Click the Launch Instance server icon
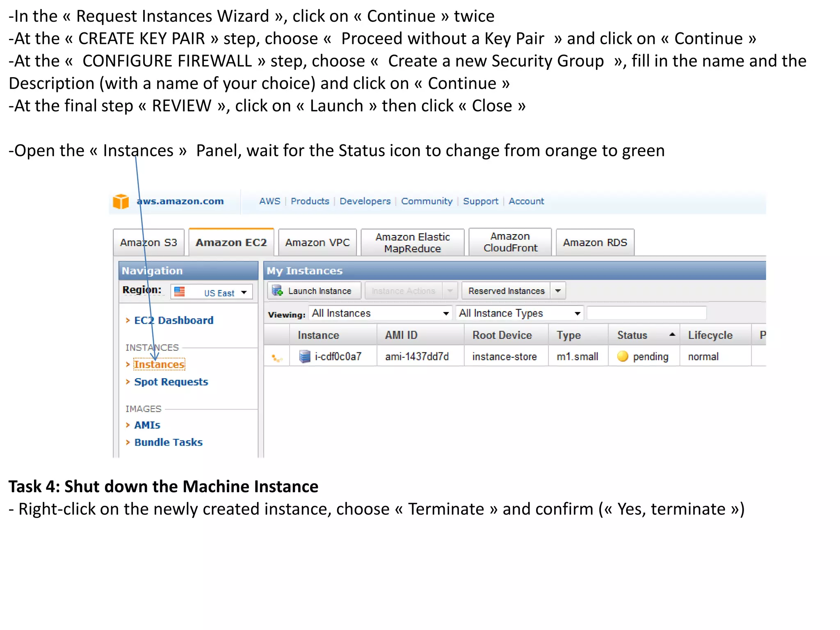 (278, 290)
